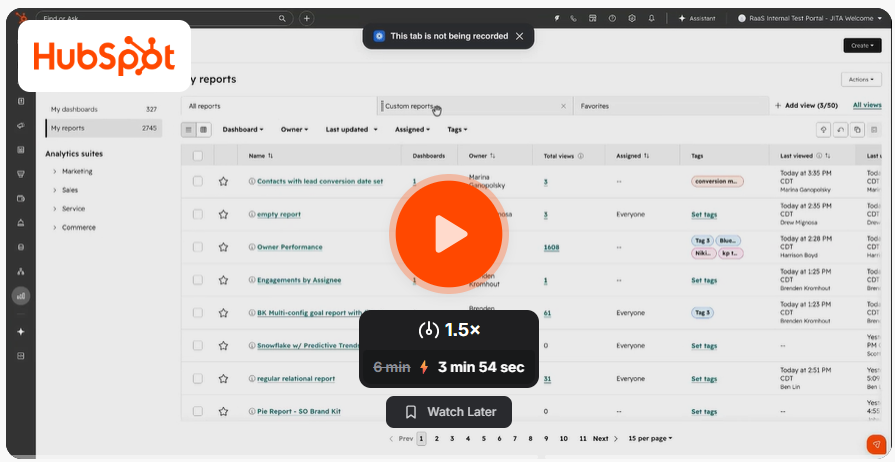Click Set tags for empty report row
This screenshot has height=462, width=895.
click(704, 215)
